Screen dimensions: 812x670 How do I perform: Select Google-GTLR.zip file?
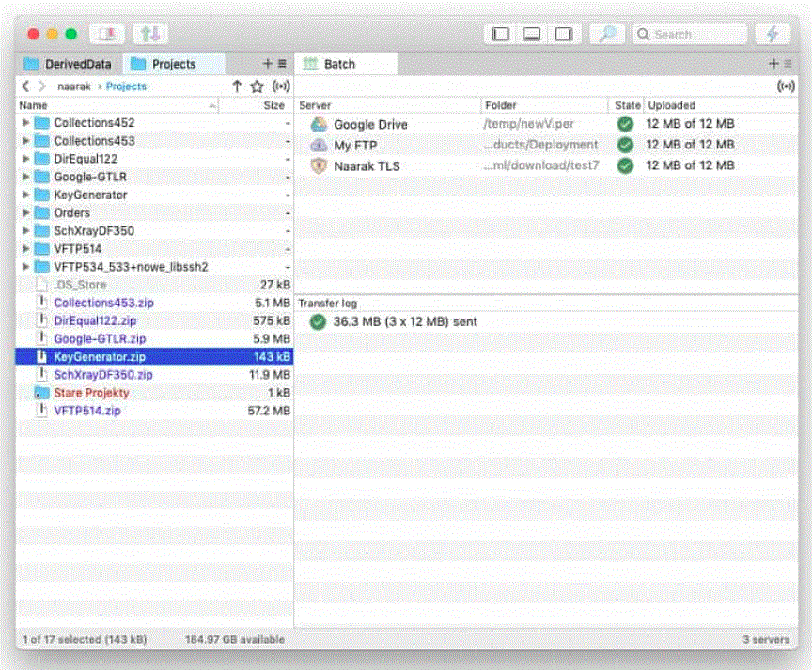point(154,338)
